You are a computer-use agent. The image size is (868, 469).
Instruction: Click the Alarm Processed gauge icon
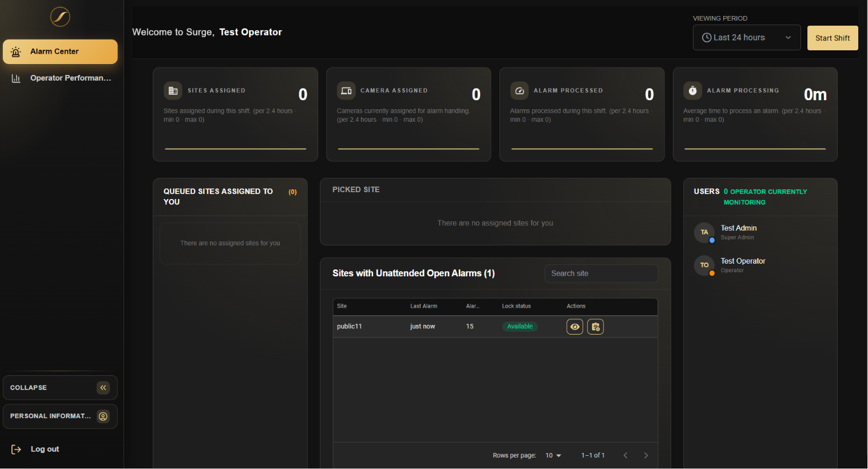click(x=520, y=90)
